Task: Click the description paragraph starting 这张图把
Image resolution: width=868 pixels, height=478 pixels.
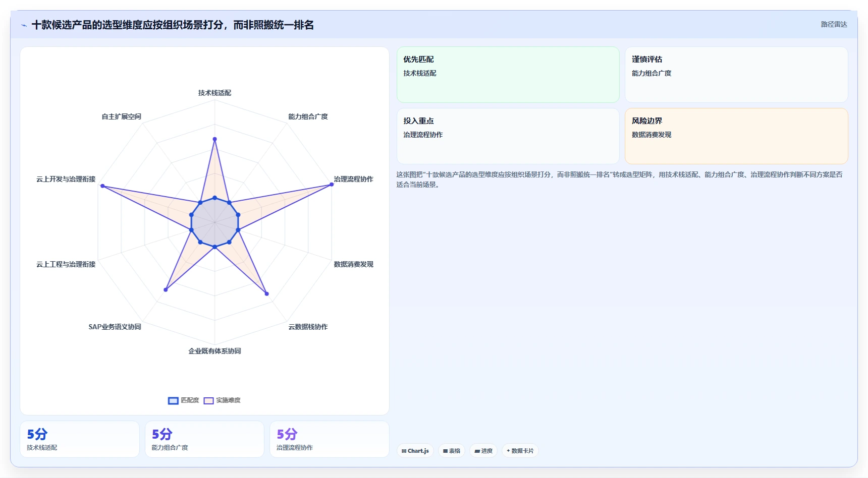Action: point(619,180)
